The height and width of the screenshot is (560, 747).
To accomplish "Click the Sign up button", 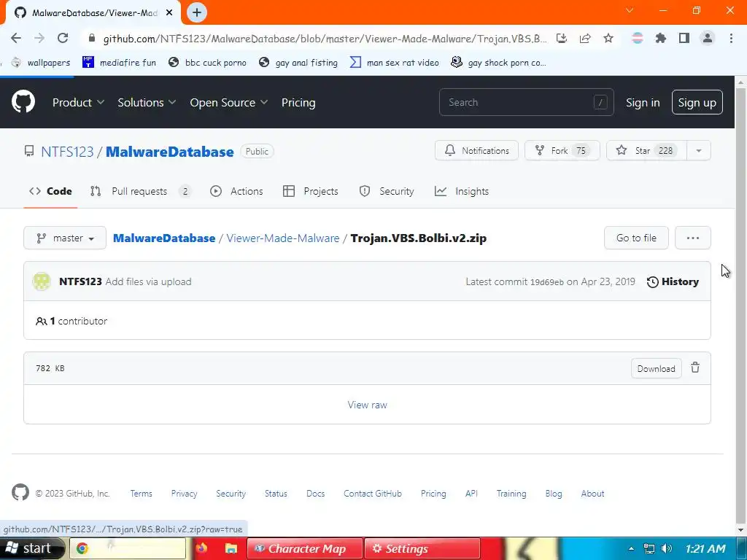I will pyautogui.click(x=697, y=102).
